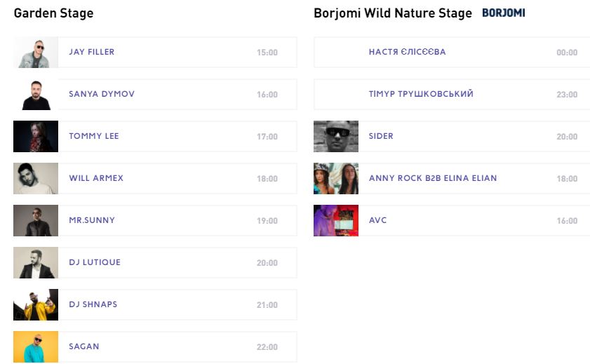Select Tommy Lee's dark portrait thumbnail
590x364 pixels.
(36, 137)
